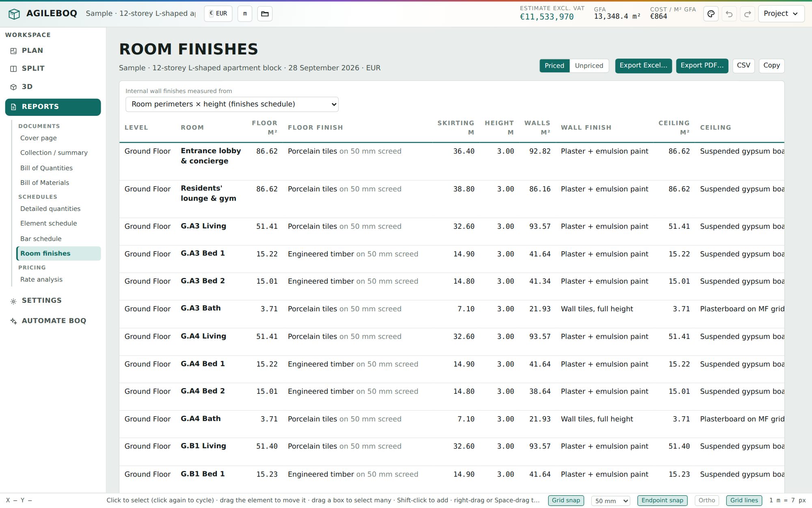
Task: Click the Reports document icon
Action: tap(13, 107)
